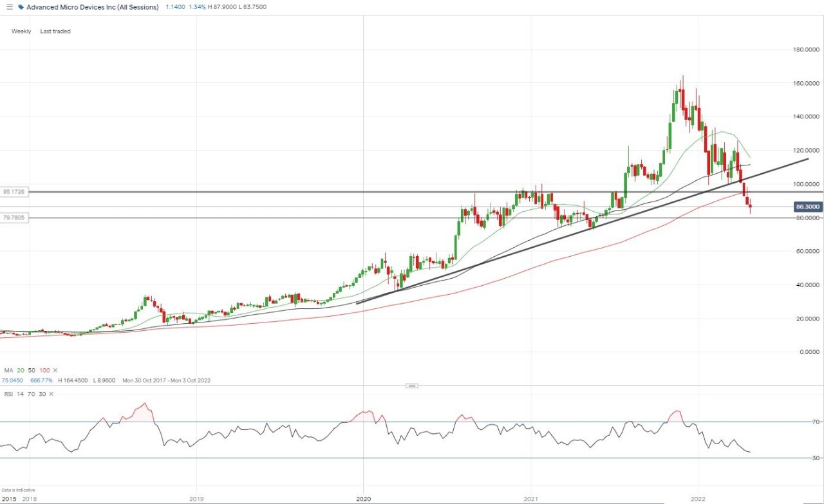824x504 pixels.
Task: Click the 79.7805 horizontal line label
Action: pyautogui.click(x=14, y=218)
